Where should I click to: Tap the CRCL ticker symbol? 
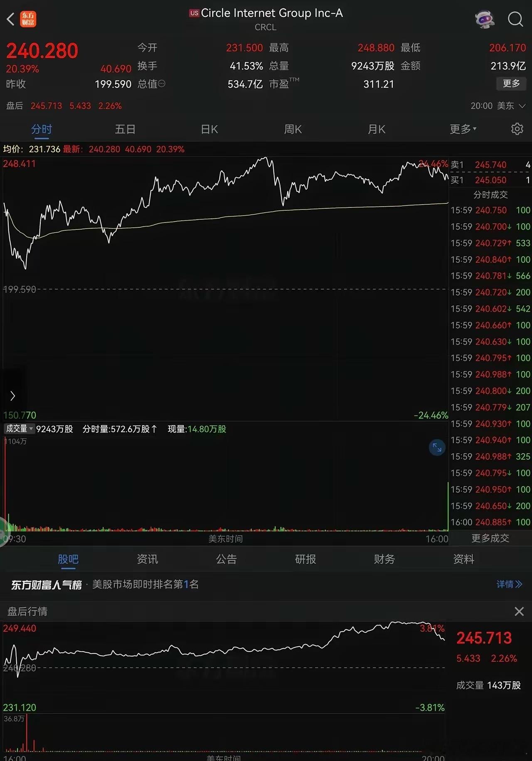click(266, 27)
